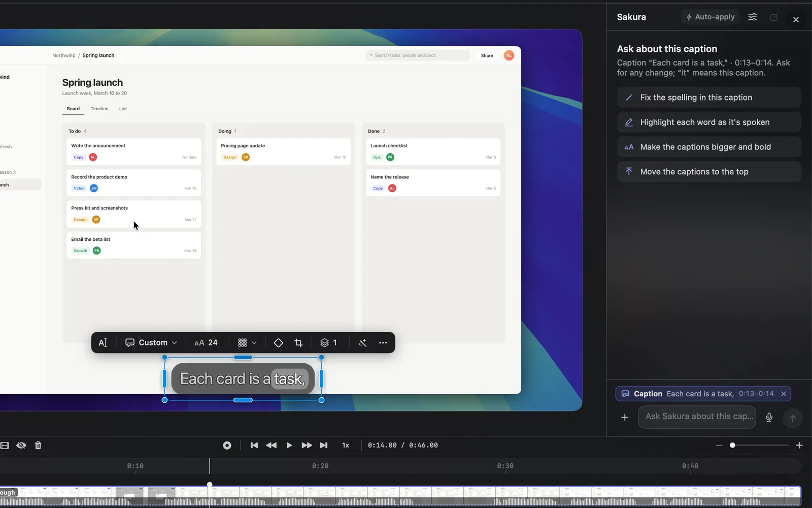Screen dimensions: 812x508
Task: Click the record button in playback bar
Action: [x=227, y=446]
